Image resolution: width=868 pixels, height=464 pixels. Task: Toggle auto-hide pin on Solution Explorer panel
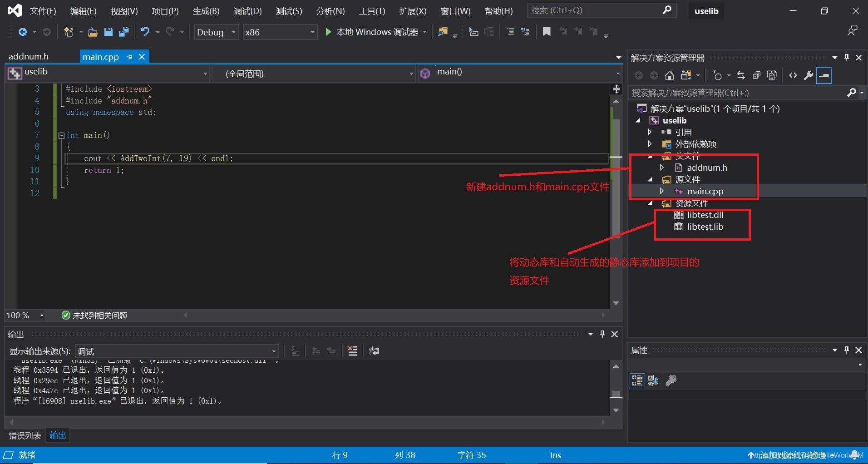tap(847, 58)
